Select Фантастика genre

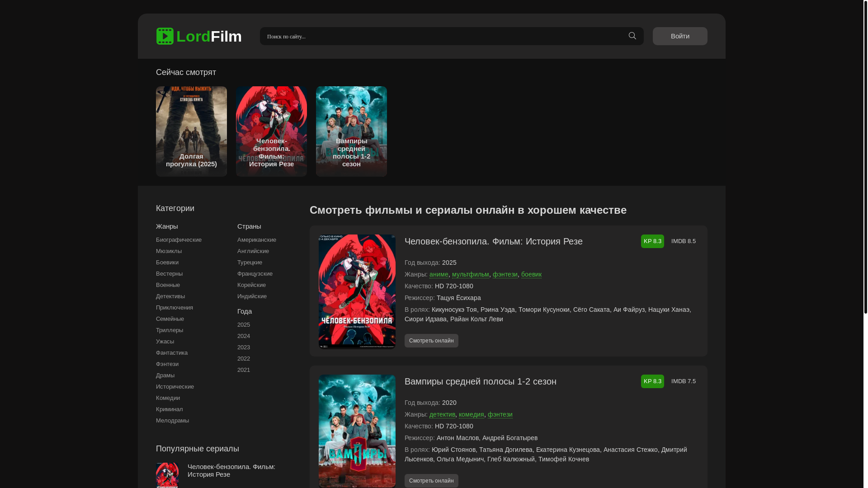(x=172, y=353)
